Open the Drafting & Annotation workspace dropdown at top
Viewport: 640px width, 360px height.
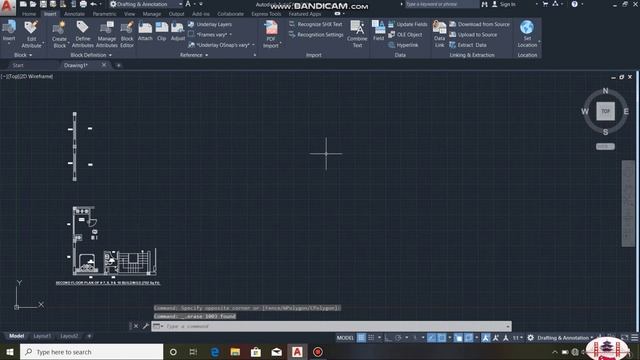pyautogui.click(x=146, y=4)
